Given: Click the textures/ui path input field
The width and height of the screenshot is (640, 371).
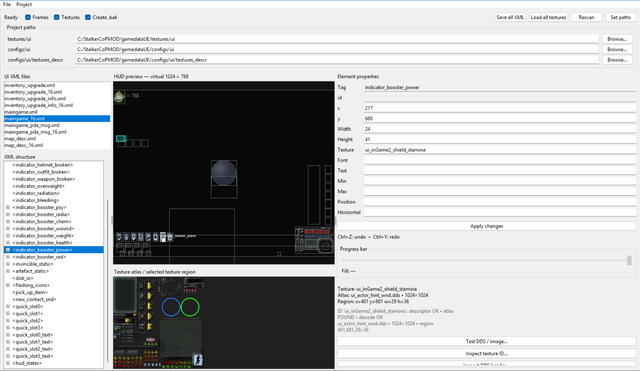Looking at the screenshot, I should pos(337,39).
